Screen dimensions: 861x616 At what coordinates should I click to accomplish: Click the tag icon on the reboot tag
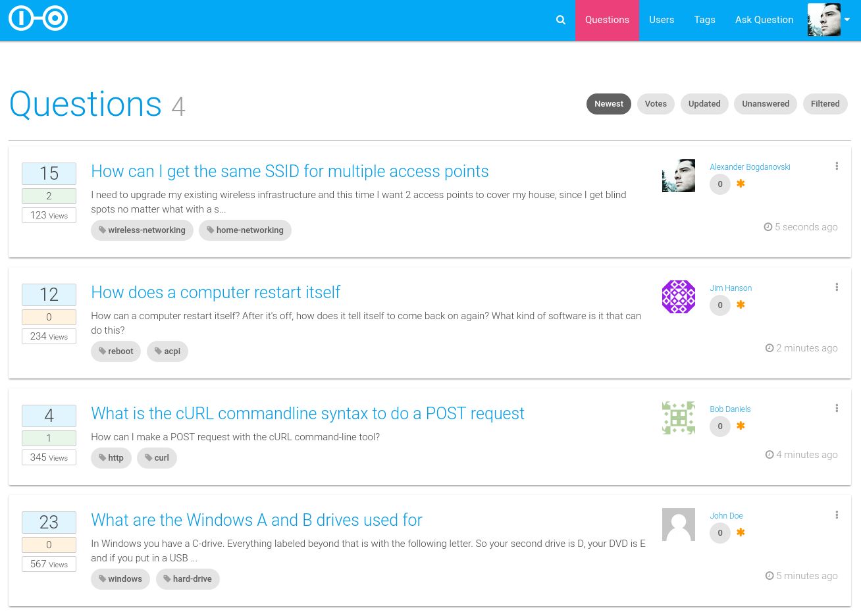pos(103,351)
